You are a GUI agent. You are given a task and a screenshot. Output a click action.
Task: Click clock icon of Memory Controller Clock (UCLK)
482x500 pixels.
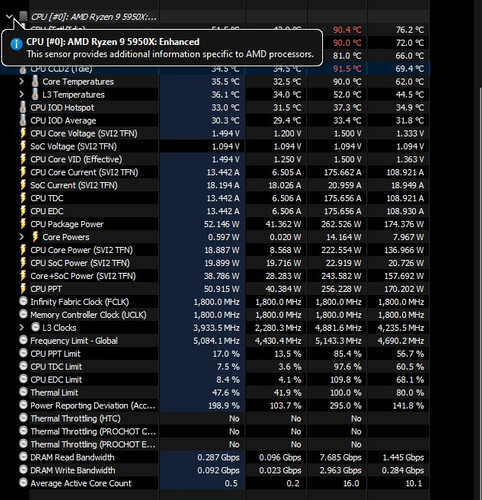(x=23, y=314)
